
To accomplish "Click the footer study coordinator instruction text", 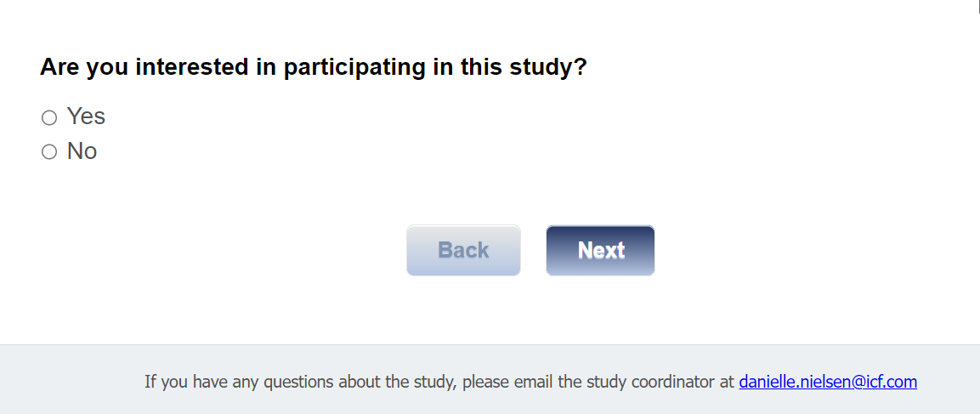I will [439, 382].
